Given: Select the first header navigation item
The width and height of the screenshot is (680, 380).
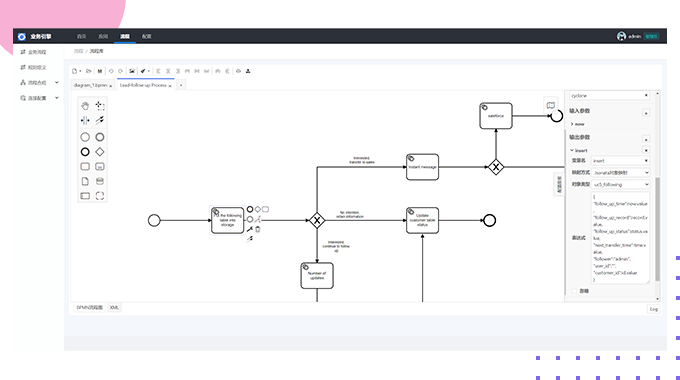Looking at the screenshot, I should tap(82, 36).
